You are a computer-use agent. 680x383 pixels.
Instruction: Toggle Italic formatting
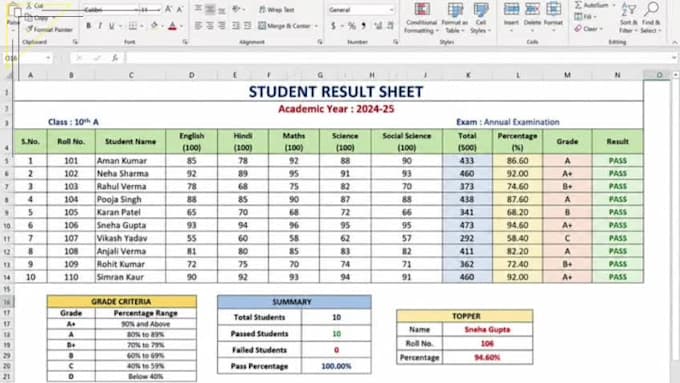pos(100,26)
